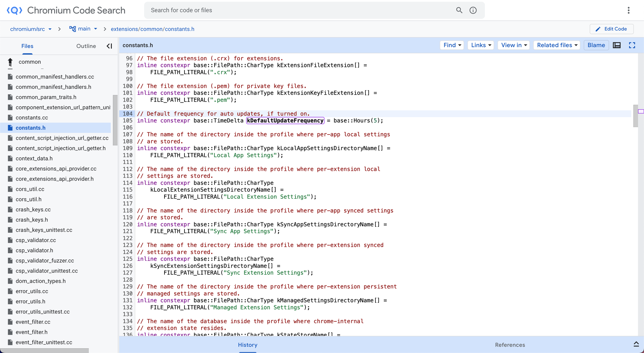Click file icon for crash_keys.cc
644x353 pixels.
10,209
